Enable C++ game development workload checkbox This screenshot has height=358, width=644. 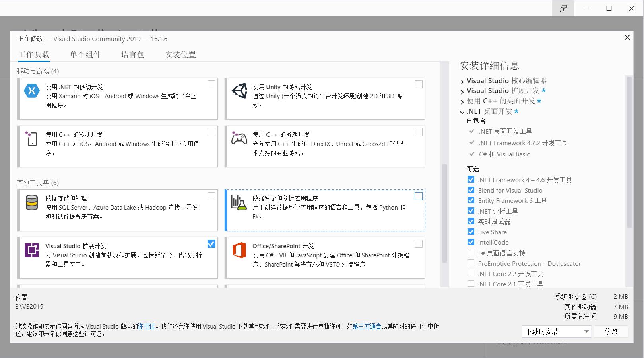(x=419, y=132)
